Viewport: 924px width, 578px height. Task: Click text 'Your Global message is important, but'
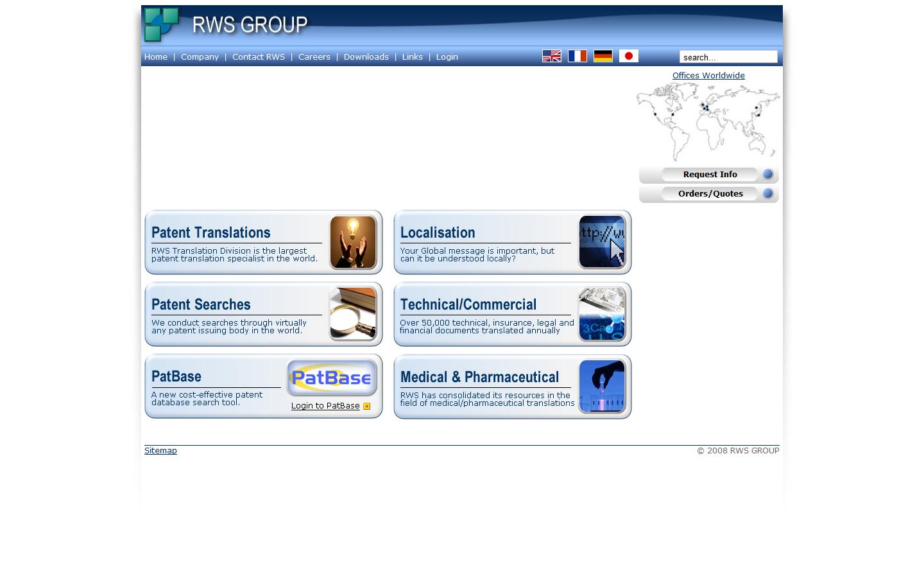(x=477, y=250)
